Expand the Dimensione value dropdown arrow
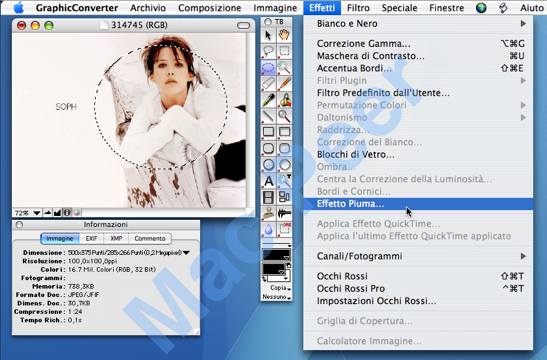Viewport: 547px width, 360px height. pyautogui.click(x=186, y=253)
